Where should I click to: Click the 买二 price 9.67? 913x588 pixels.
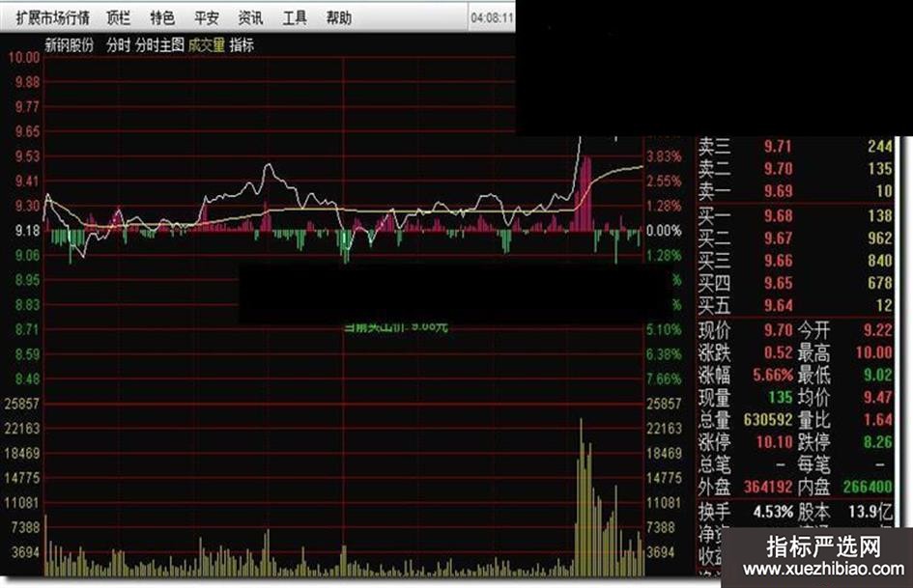(x=778, y=238)
